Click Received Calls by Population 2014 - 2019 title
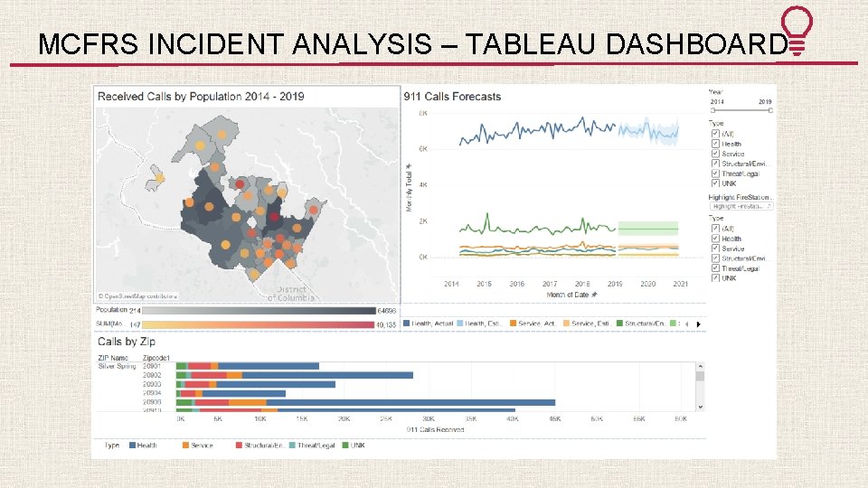Viewport: 868px width, 488px height. tap(201, 97)
